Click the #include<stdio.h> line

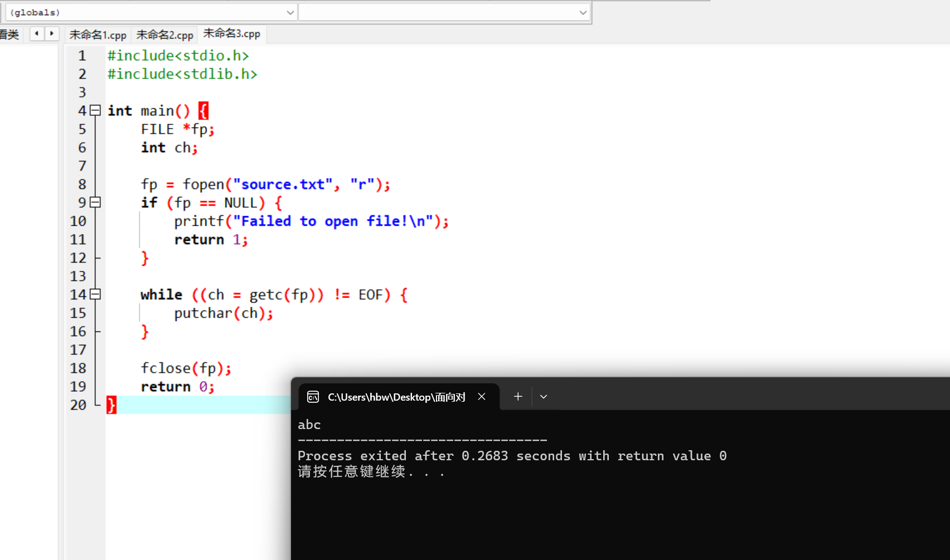(178, 56)
